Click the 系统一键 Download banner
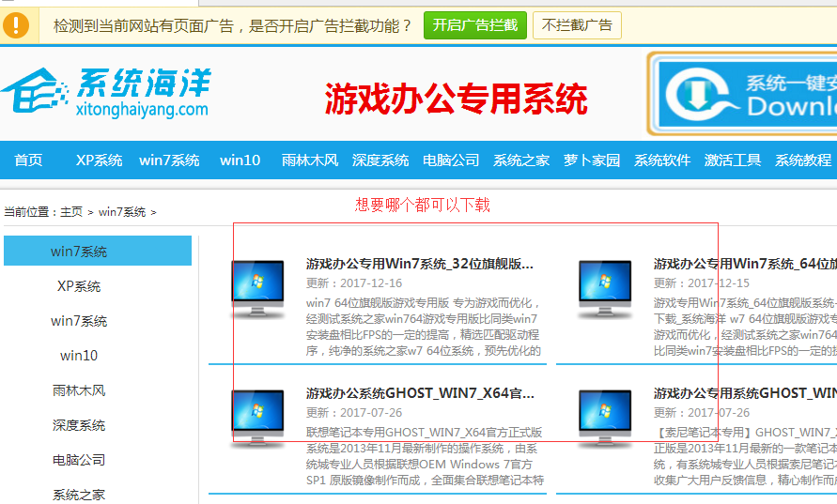 point(742,94)
